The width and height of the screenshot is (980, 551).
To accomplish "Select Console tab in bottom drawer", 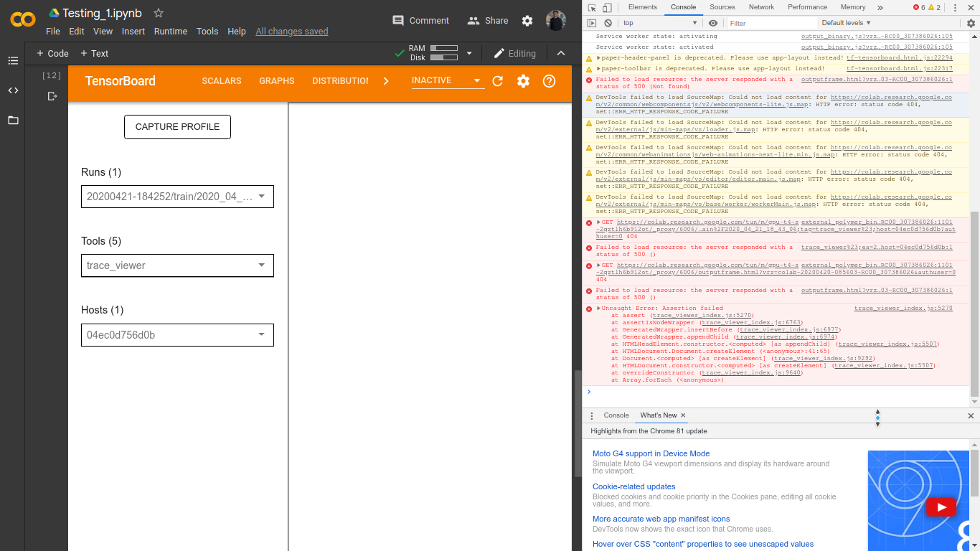I will 616,415.
